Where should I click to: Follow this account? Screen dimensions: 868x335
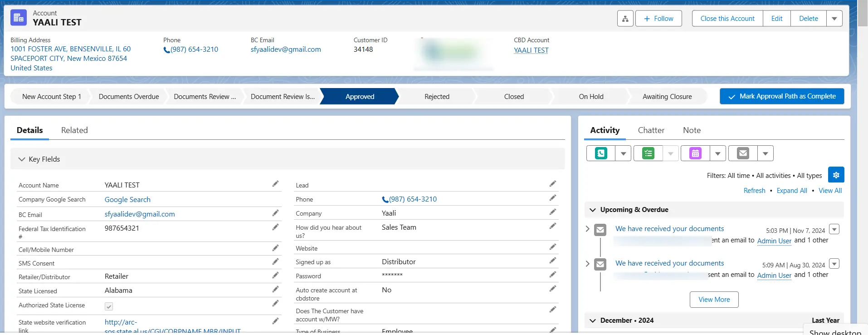(x=658, y=19)
